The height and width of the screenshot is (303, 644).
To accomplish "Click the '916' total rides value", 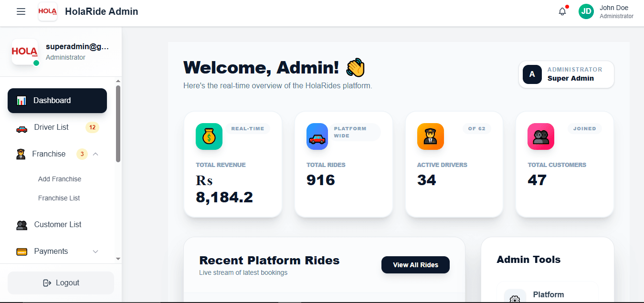I will [x=321, y=180].
